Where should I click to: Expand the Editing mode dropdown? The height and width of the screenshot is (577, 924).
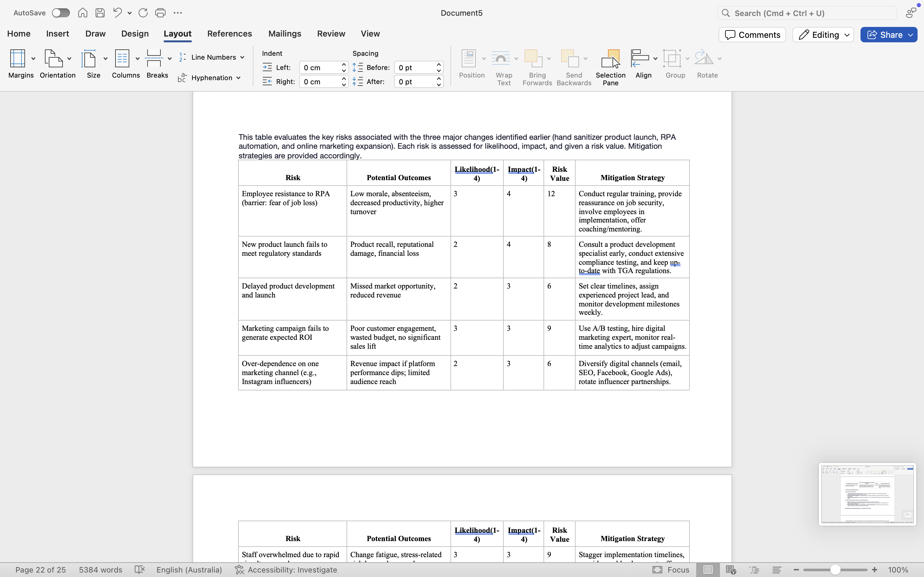823,35
